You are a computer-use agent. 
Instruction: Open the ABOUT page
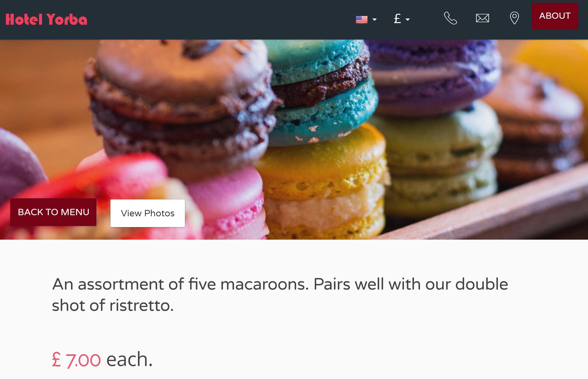point(555,16)
